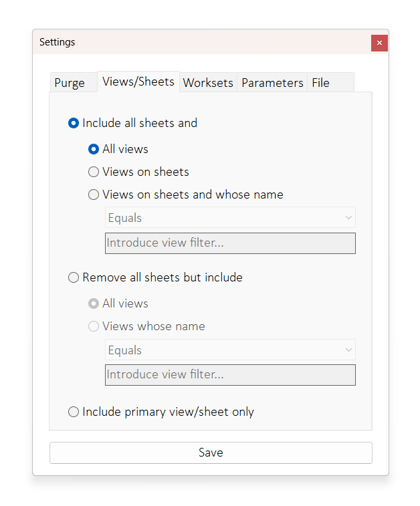Select "Include all sheets and" option
The width and height of the screenshot is (420, 506).
(x=74, y=123)
